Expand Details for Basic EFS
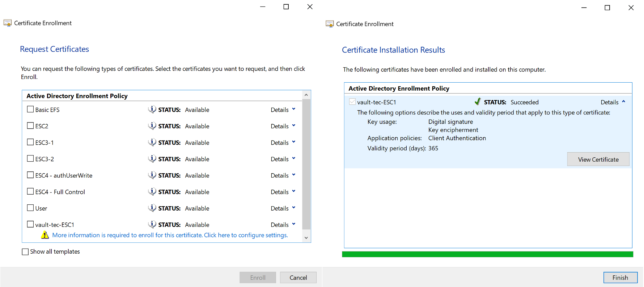Screen dimensions: 644x287 (x=283, y=110)
